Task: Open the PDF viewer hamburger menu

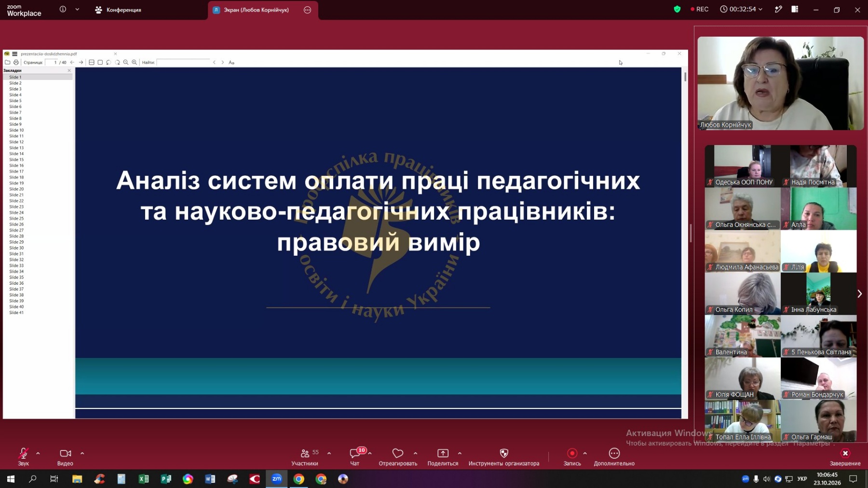Action: click(x=15, y=54)
